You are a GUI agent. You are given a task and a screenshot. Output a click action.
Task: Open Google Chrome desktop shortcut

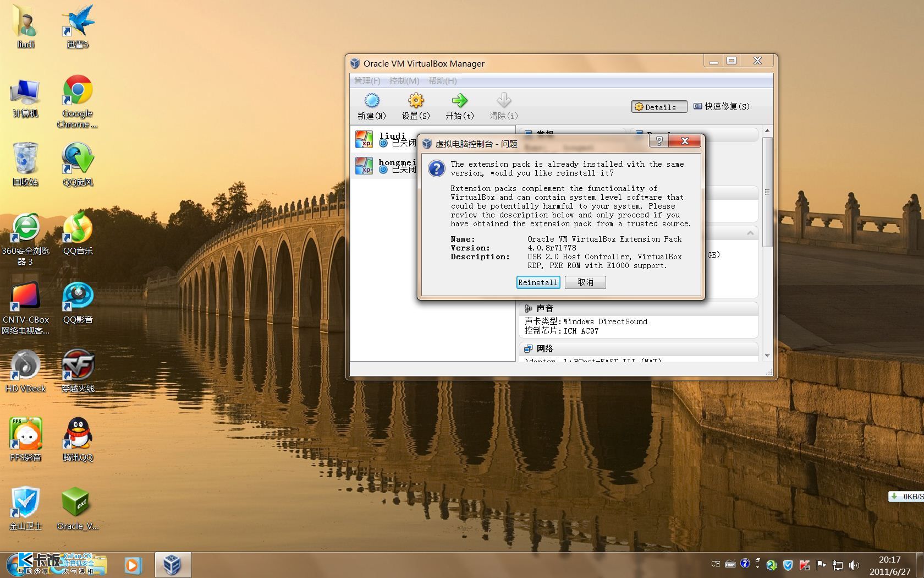click(x=78, y=102)
